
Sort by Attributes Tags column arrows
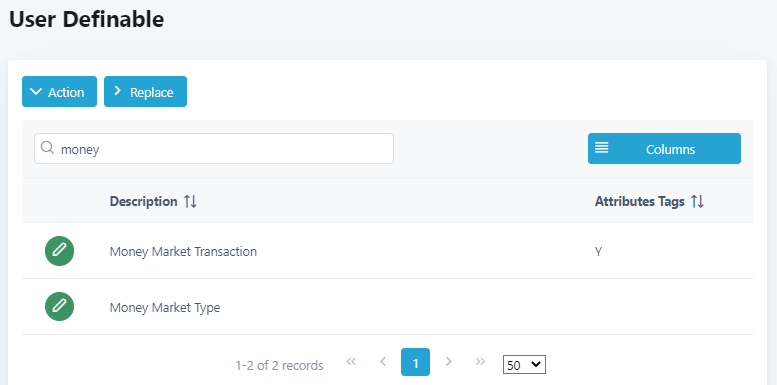coord(697,201)
